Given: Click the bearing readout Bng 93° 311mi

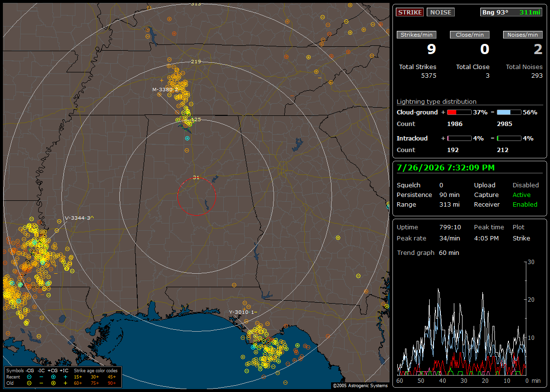Looking at the screenshot, I should click(x=511, y=12).
